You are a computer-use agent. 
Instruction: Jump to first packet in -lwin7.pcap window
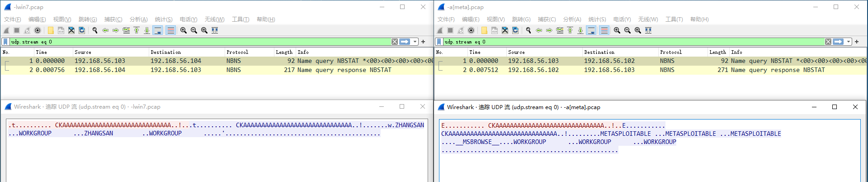[137, 30]
